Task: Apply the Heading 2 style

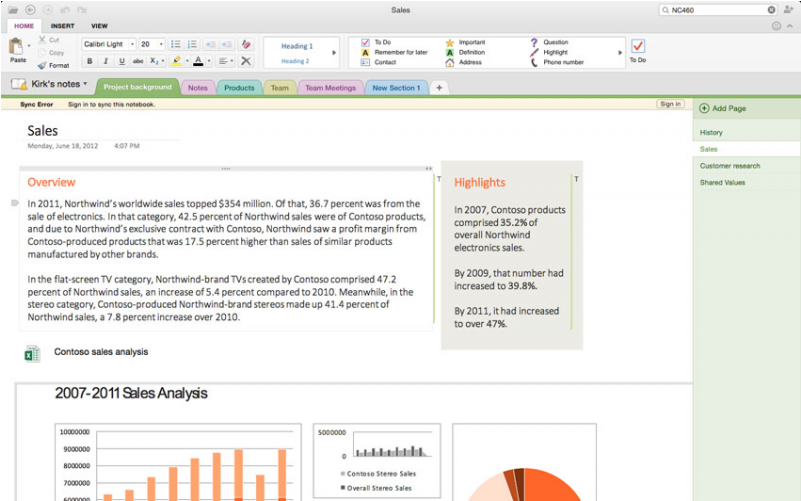Action: pyautogui.click(x=295, y=61)
